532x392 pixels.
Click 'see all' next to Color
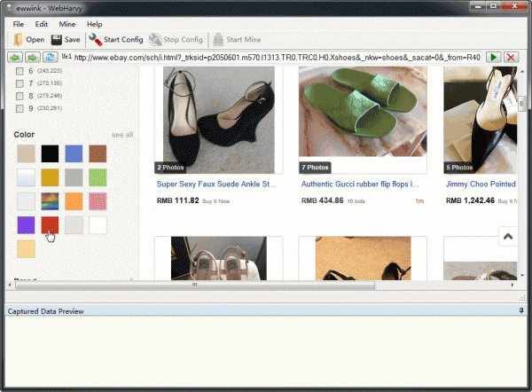pyautogui.click(x=122, y=135)
